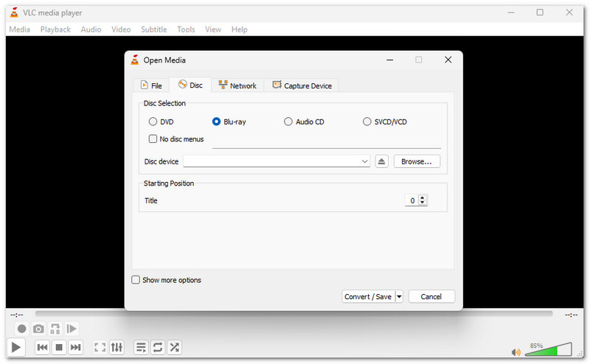Toggle the playlist view icon

[141, 347]
